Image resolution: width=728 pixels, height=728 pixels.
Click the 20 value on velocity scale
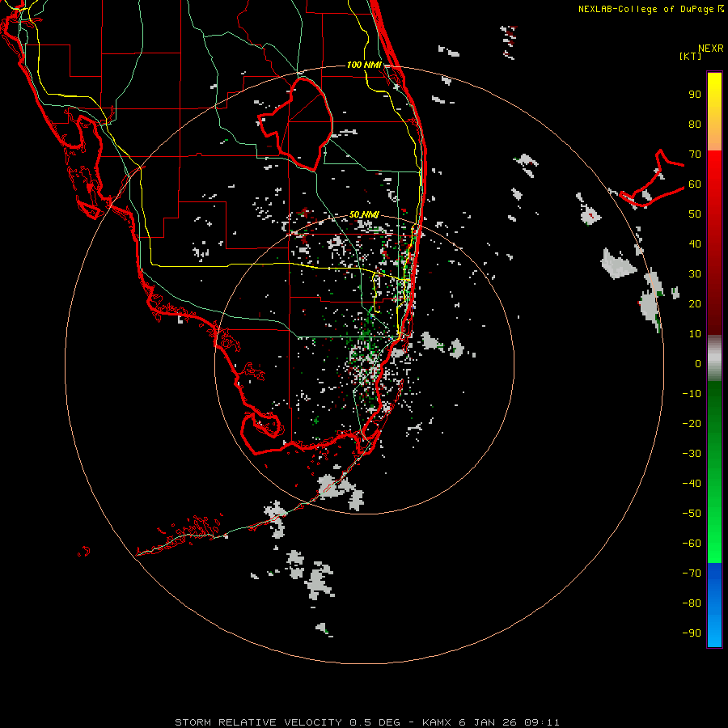[695, 303]
